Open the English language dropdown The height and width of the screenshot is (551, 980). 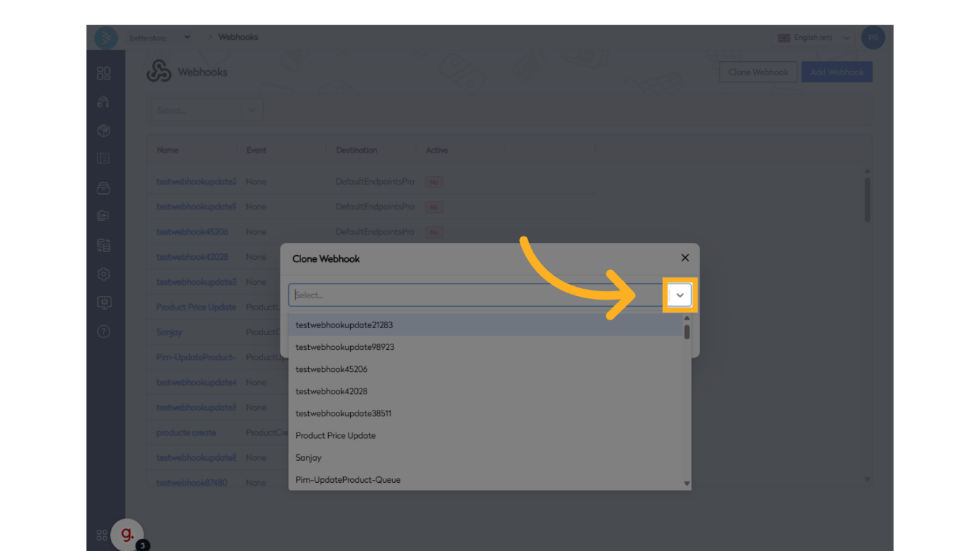point(814,38)
